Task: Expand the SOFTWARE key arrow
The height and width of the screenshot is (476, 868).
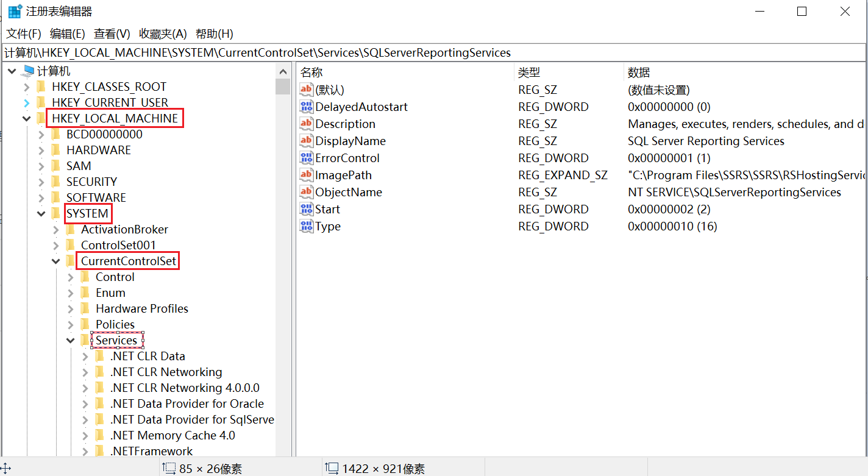Action: click(x=41, y=197)
